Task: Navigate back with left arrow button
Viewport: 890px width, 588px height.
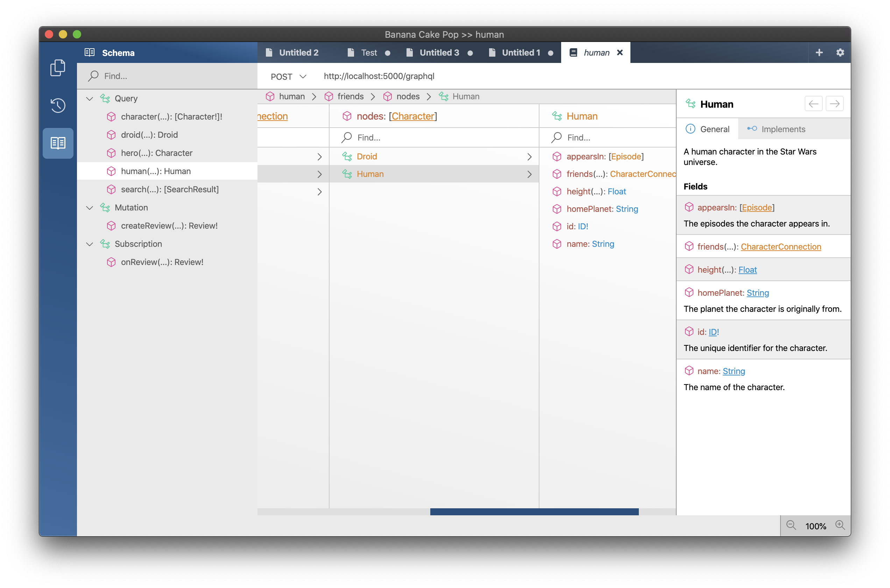Action: click(813, 104)
